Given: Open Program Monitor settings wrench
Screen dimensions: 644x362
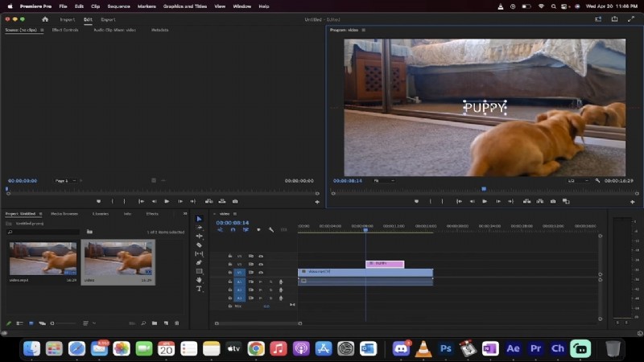Looking at the screenshot, I should coord(597,180).
